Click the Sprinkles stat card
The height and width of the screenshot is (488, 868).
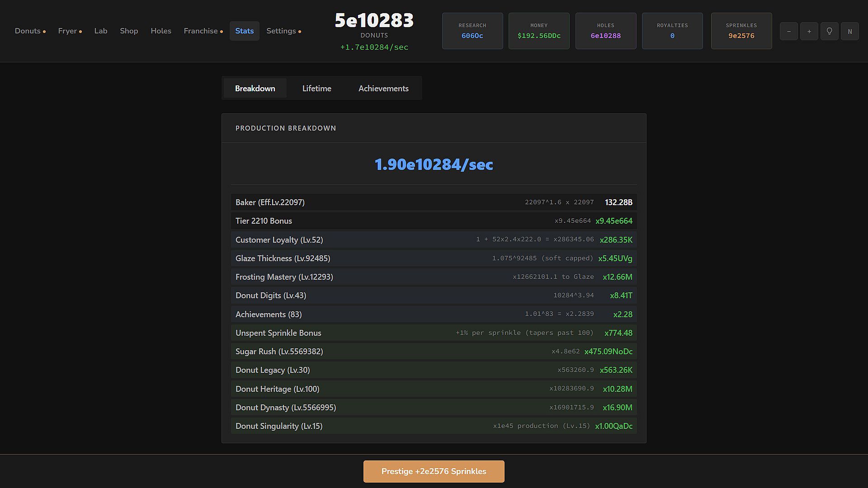click(741, 31)
